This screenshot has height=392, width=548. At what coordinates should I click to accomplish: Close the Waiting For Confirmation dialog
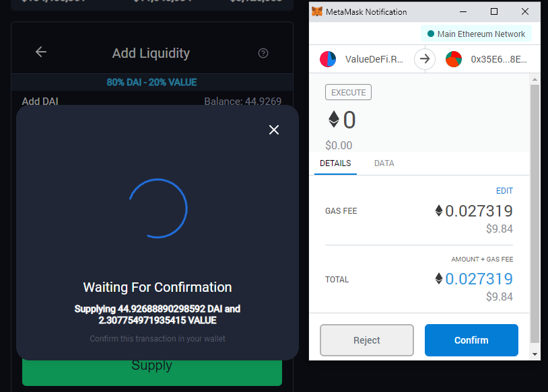(x=274, y=130)
